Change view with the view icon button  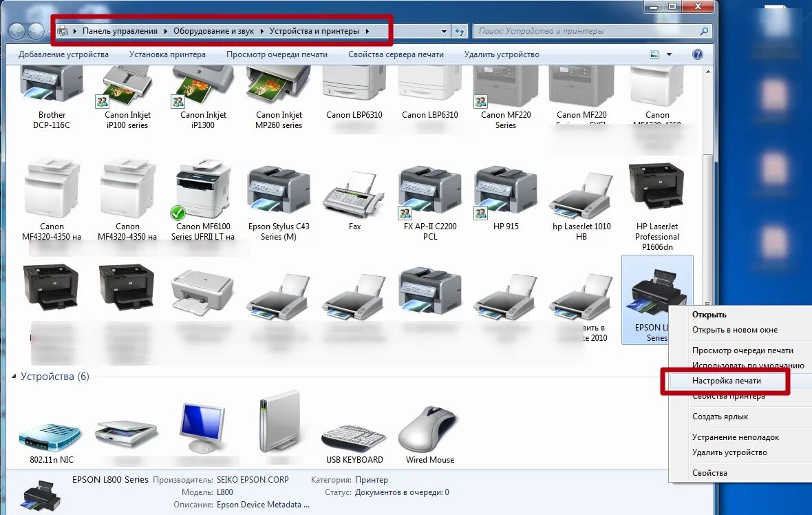654,54
